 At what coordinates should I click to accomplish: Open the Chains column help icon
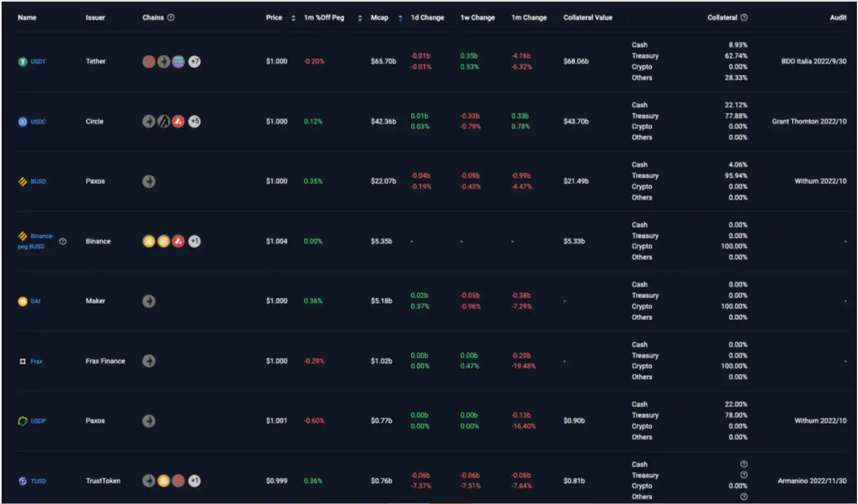click(x=170, y=18)
